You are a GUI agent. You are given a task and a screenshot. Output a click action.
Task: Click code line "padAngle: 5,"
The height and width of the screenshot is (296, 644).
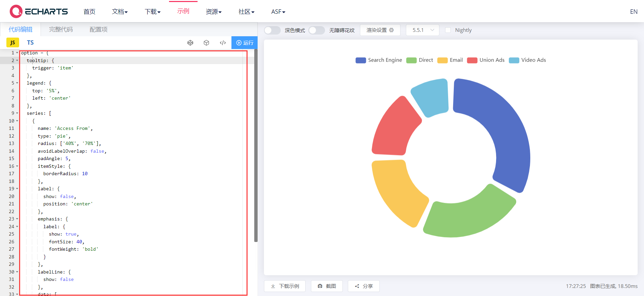click(54, 158)
